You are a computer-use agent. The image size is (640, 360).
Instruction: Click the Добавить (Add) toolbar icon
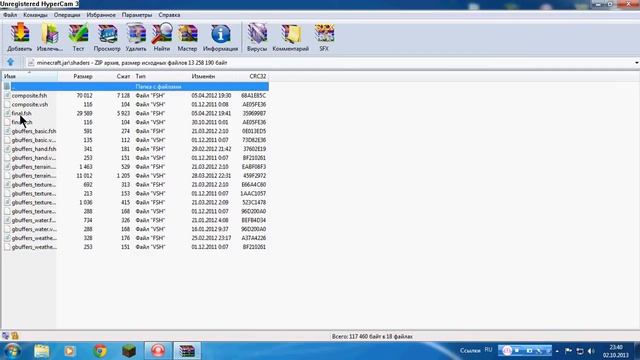(20, 37)
